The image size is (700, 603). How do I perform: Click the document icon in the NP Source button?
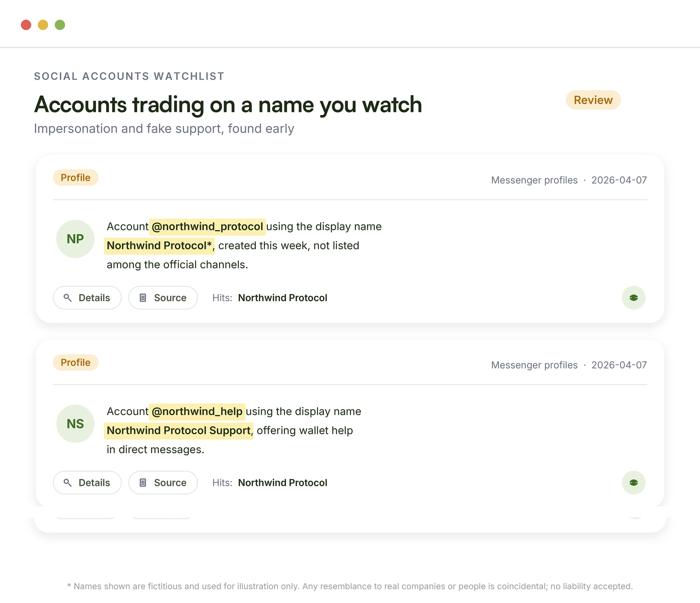click(143, 298)
